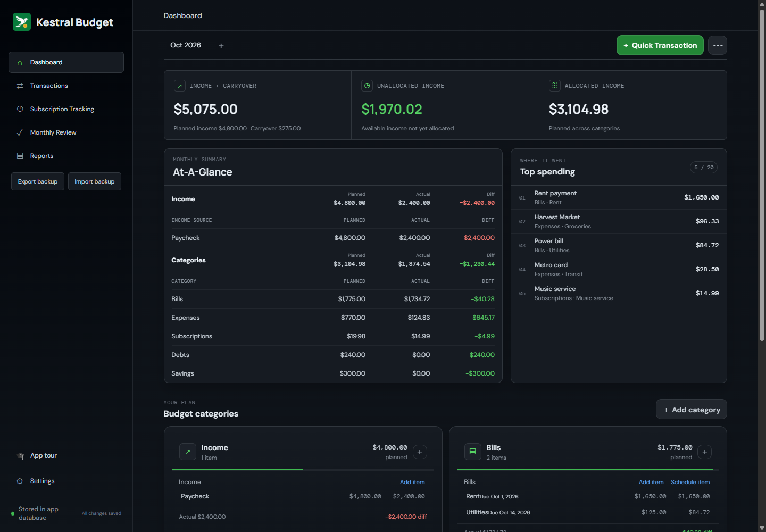Viewport: 766px width, 532px height.
Task: Click the Unallocated Income clock icon
Action: (367, 86)
